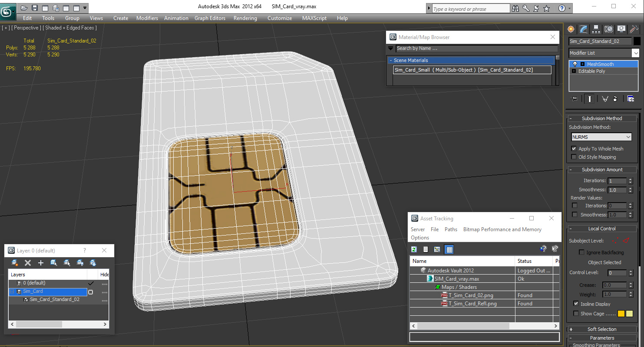This screenshot has height=347, width=644.
Task: Switch Asset Tracking to table view
Action: (449, 249)
